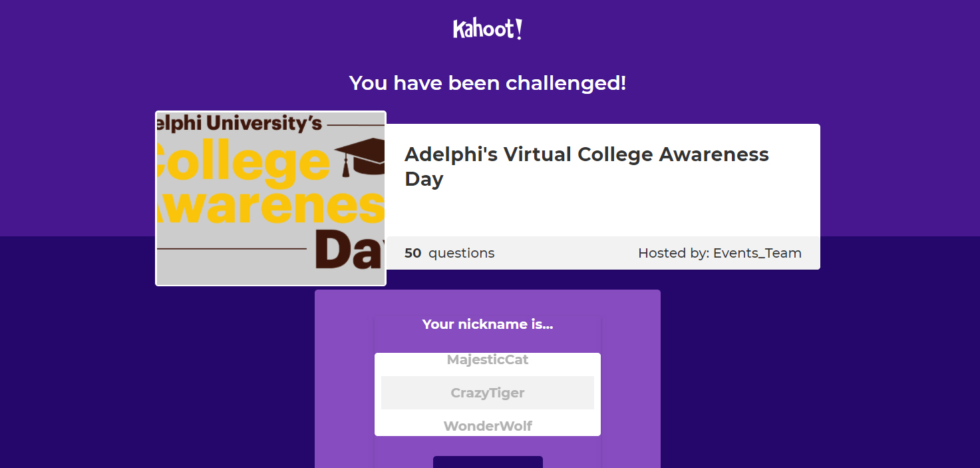
Task: Select the CrazyTiger nickname option
Action: point(488,393)
